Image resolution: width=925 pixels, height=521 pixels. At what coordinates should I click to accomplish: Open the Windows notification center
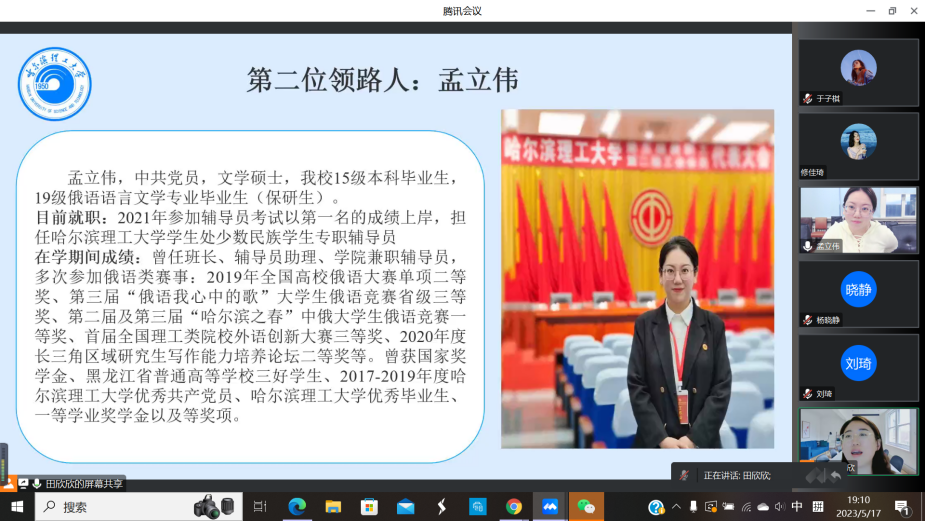[901, 507]
